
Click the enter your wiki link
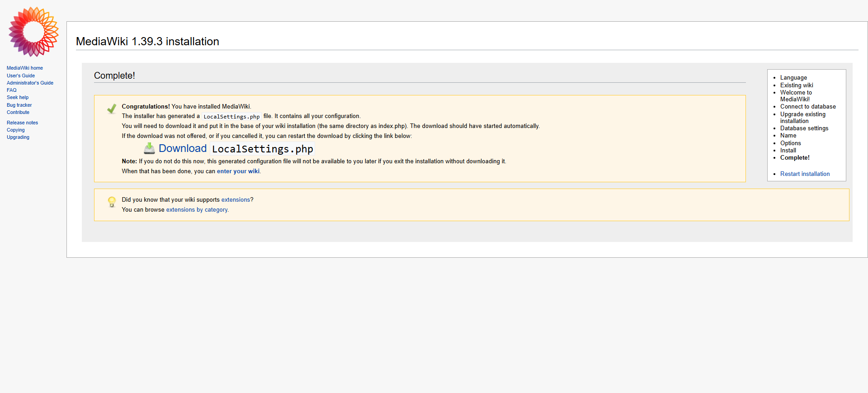pyautogui.click(x=238, y=171)
